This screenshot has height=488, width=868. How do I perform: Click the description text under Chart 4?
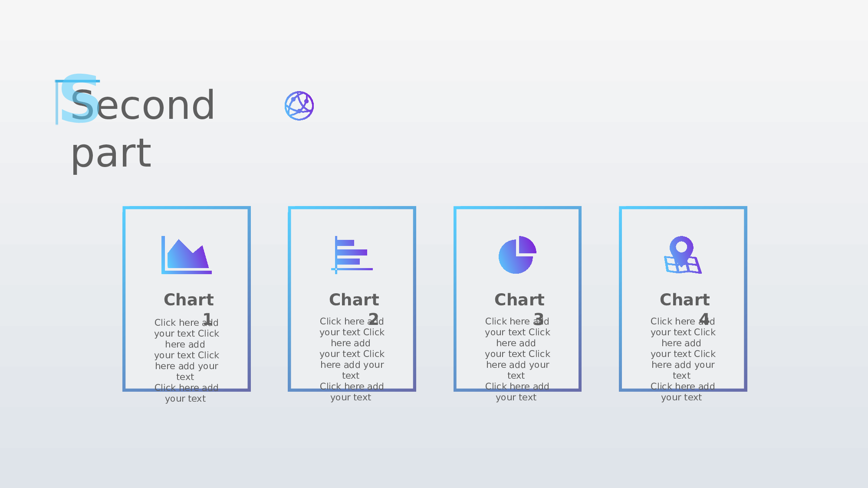coord(683,359)
